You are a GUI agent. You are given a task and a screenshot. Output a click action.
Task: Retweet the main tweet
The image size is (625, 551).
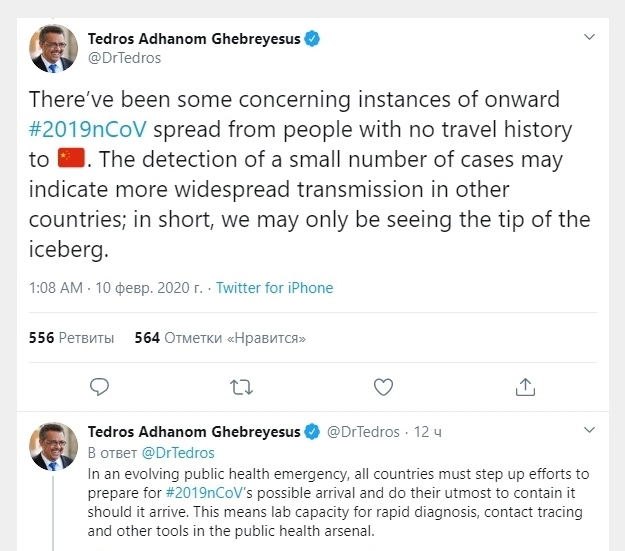coord(241,385)
